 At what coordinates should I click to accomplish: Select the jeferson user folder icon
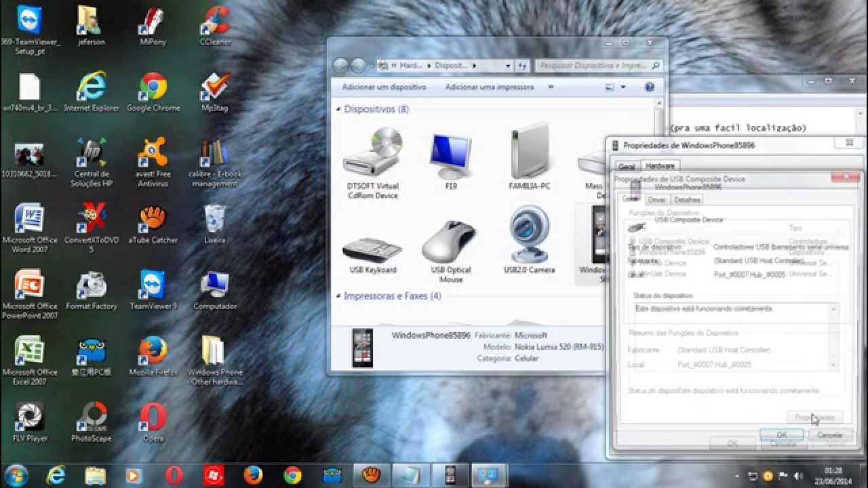(x=92, y=26)
